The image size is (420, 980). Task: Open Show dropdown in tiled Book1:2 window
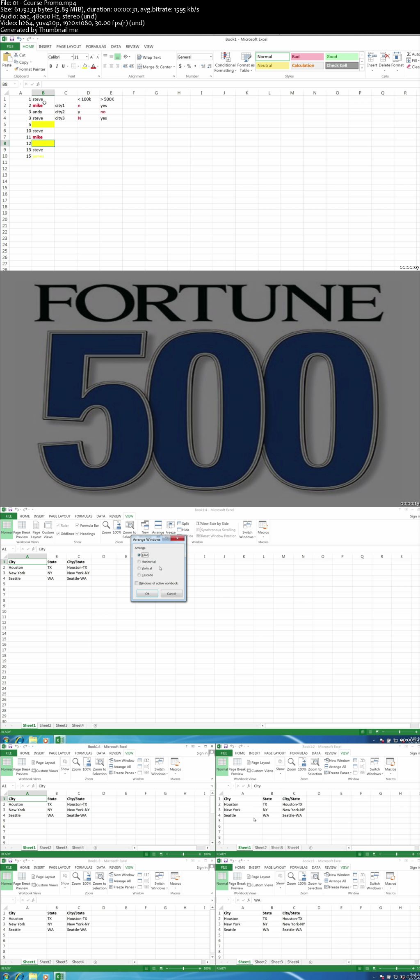coord(280,766)
